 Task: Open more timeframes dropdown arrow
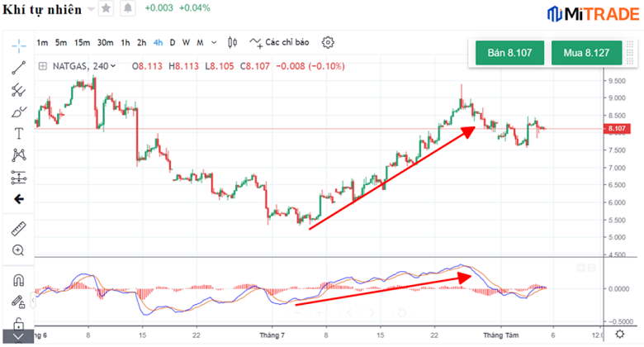pos(215,42)
